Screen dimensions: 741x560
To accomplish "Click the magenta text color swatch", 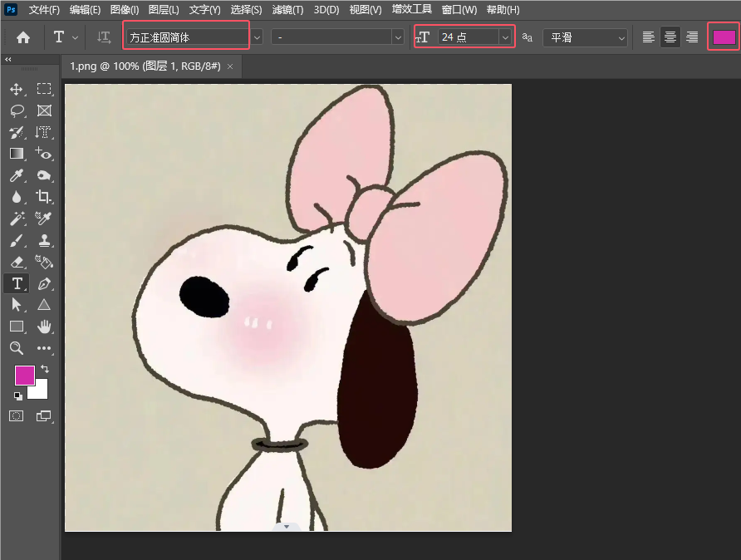I will click(x=724, y=37).
